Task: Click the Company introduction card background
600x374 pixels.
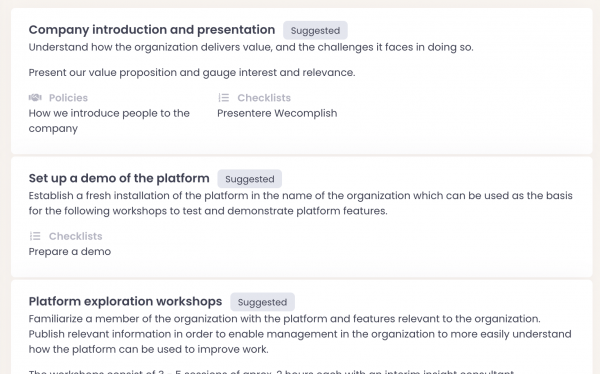Action: (459, 115)
